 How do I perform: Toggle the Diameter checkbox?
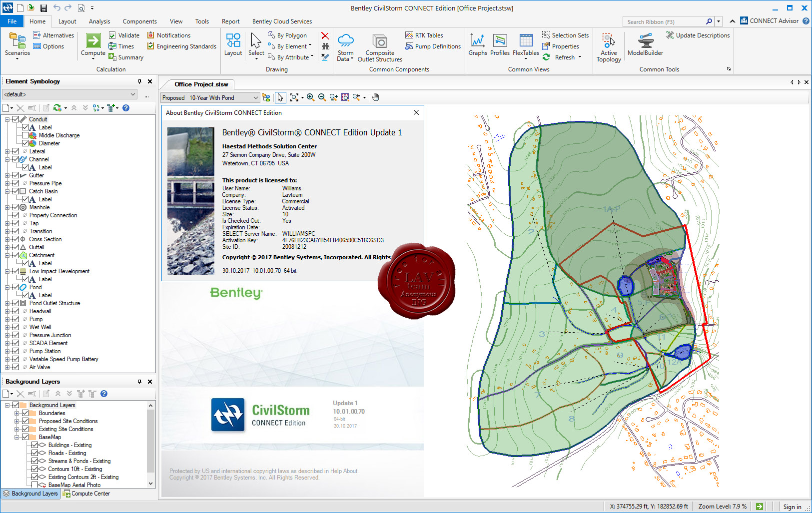coord(25,143)
